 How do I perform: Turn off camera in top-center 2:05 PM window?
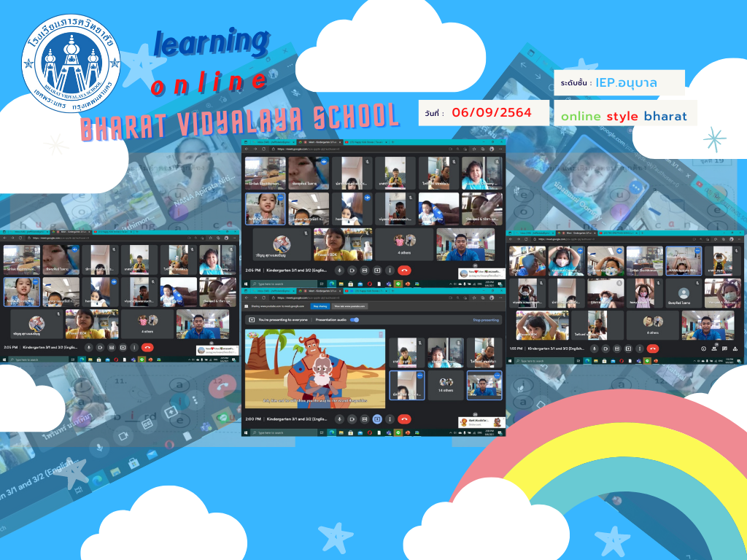[352, 271]
